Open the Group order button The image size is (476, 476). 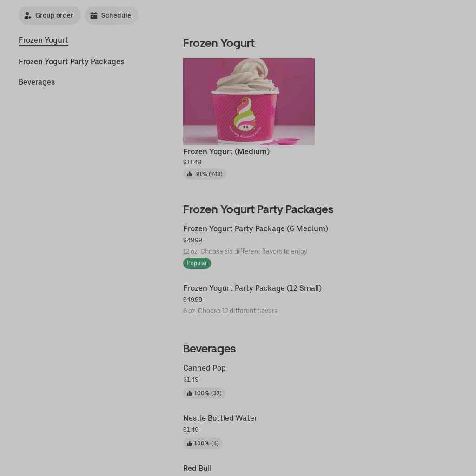point(50,15)
